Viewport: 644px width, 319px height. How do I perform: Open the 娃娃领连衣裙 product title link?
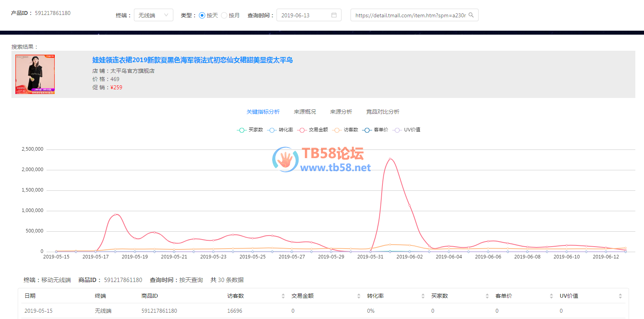click(x=193, y=60)
